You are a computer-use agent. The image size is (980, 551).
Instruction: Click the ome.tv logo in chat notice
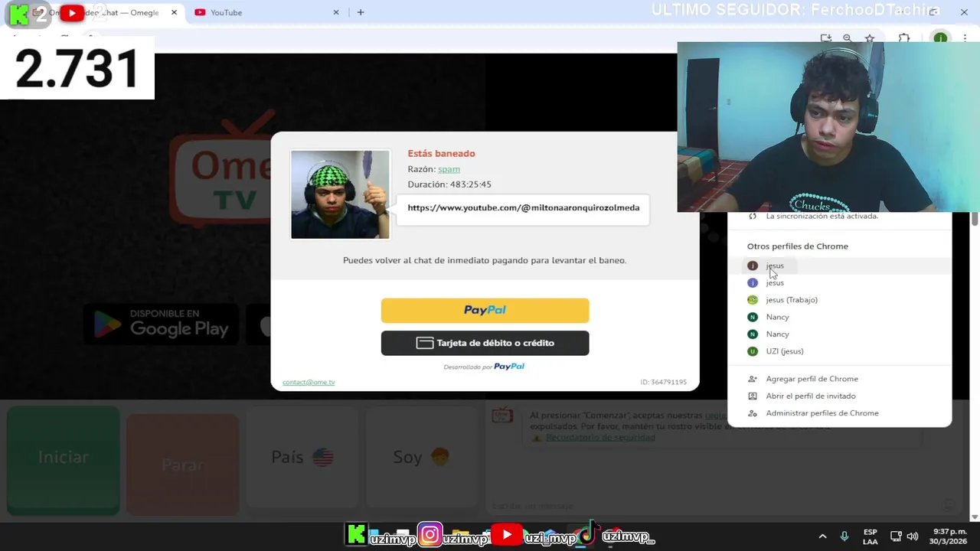pyautogui.click(x=502, y=416)
